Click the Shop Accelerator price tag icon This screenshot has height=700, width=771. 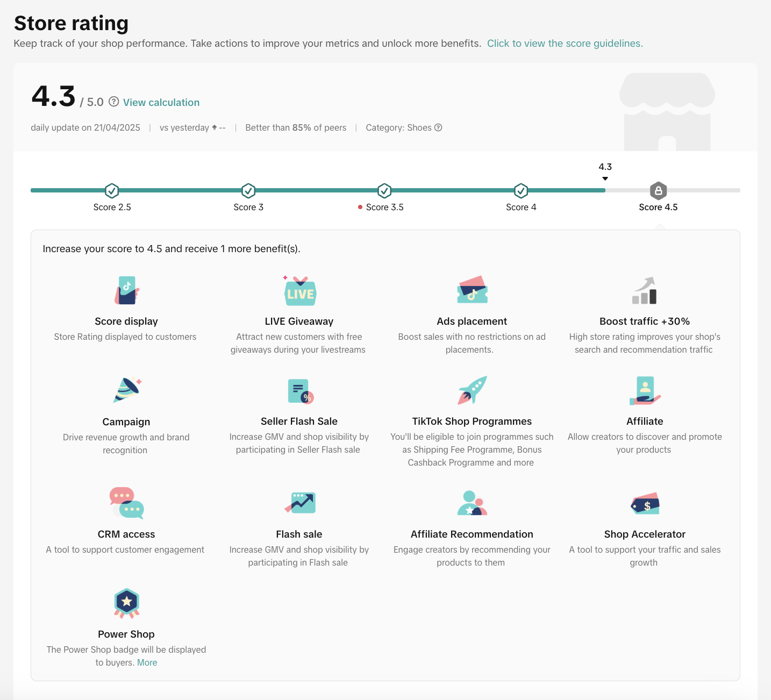point(645,504)
